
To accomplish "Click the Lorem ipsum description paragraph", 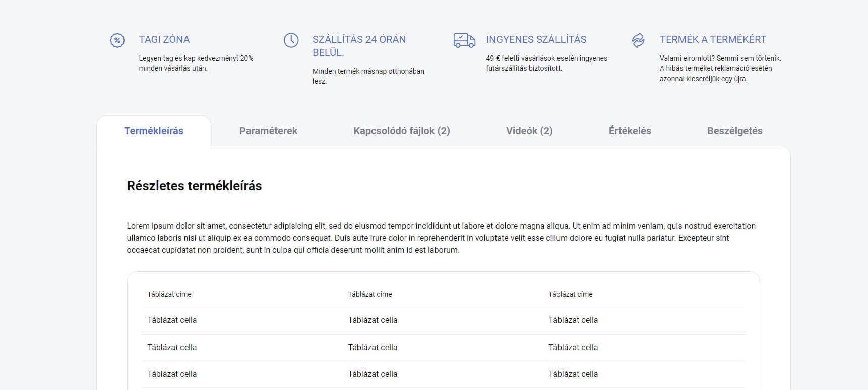I will [x=441, y=238].
